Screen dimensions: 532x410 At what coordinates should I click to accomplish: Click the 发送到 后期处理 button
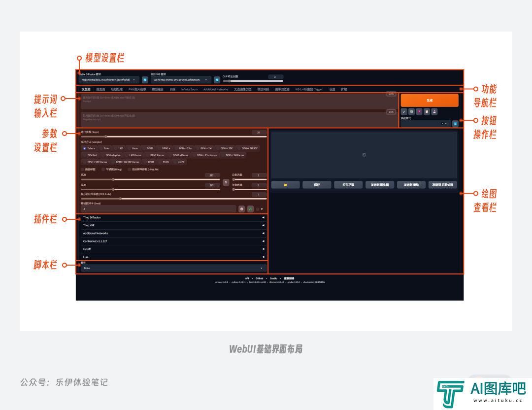[443, 185]
